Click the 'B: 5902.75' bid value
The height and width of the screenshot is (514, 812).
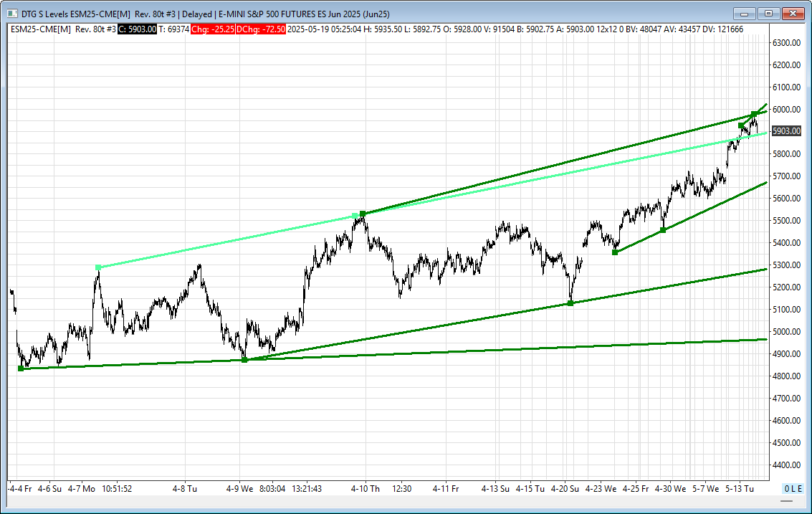point(535,29)
